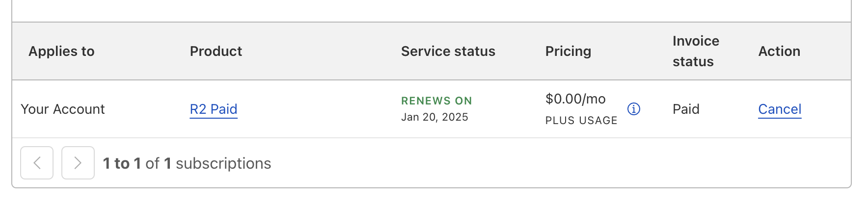The height and width of the screenshot is (204, 868).
Task: Select the Invoice status column header
Action: click(x=696, y=51)
